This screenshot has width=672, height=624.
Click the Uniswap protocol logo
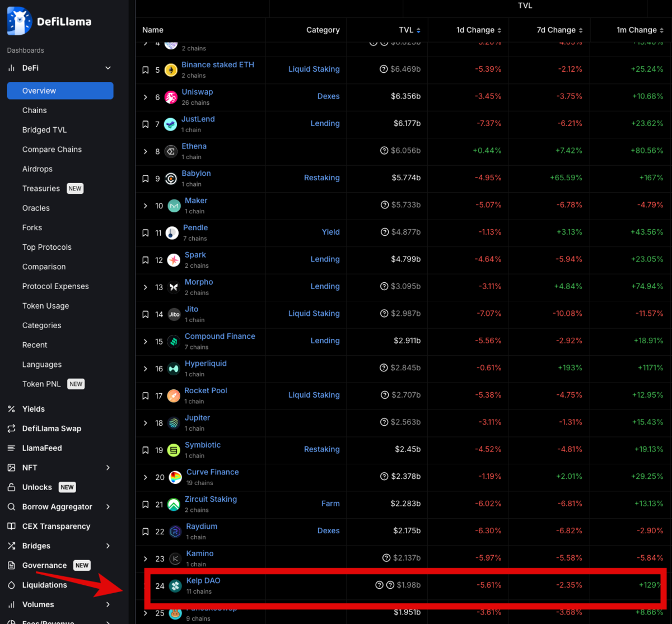tap(171, 97)
